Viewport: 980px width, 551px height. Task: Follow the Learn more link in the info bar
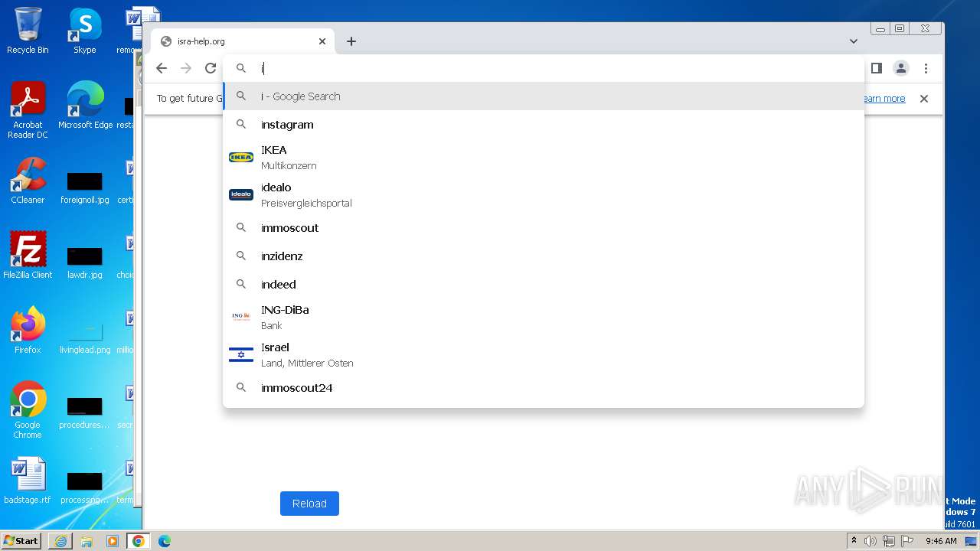(883, 99)
